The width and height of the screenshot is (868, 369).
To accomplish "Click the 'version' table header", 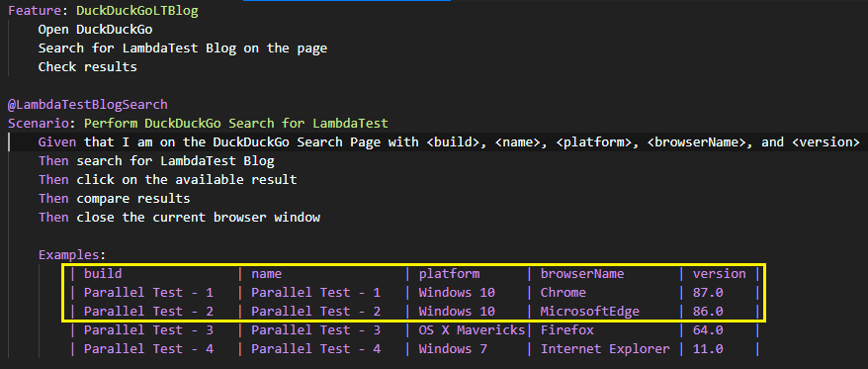I will coord(720,274).
